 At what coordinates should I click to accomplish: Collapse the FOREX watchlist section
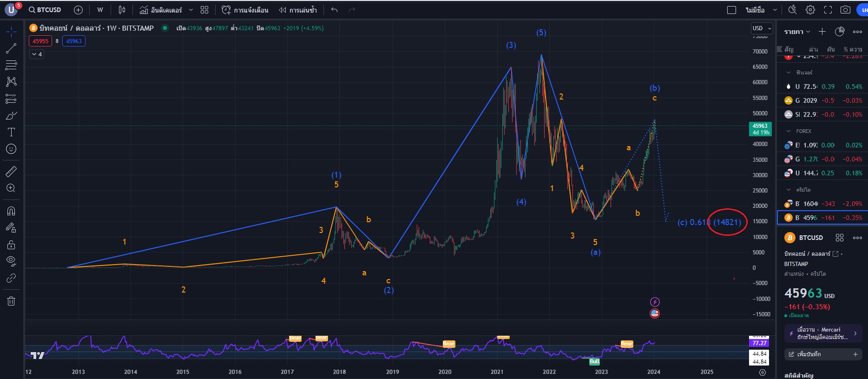pos(788,131)
